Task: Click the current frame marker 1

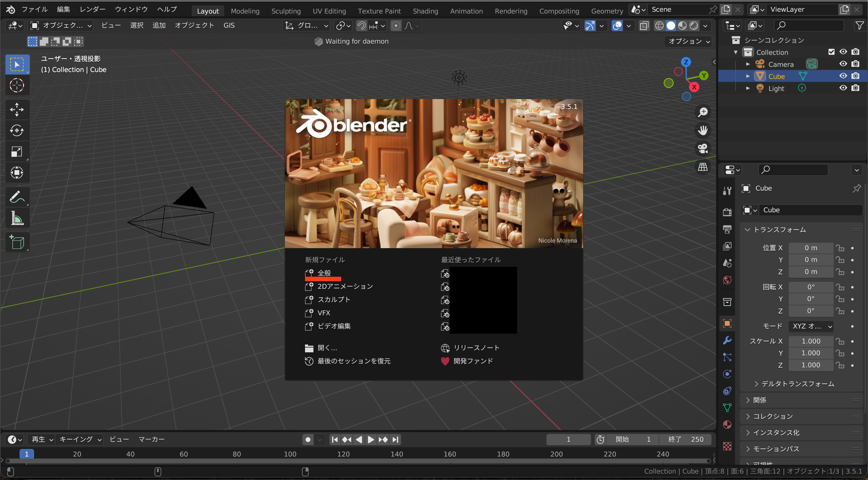Action: point(26,454)
